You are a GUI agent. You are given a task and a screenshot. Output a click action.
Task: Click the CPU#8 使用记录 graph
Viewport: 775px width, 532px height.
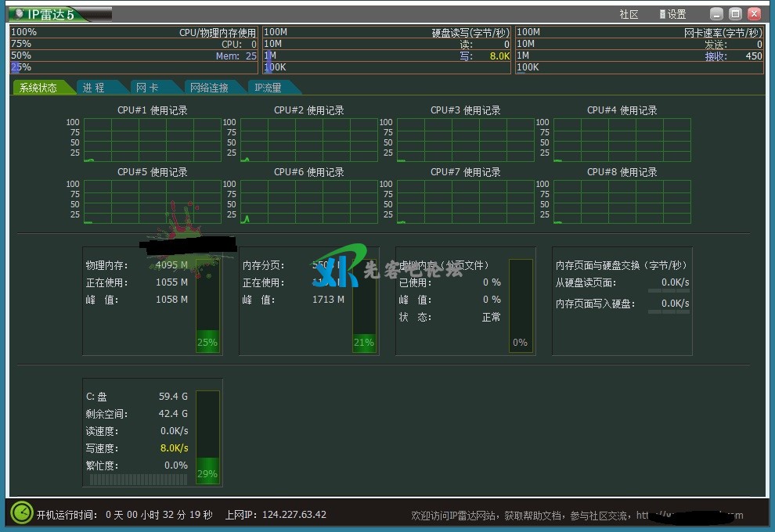pyautogui.click(x=622, y=202)
